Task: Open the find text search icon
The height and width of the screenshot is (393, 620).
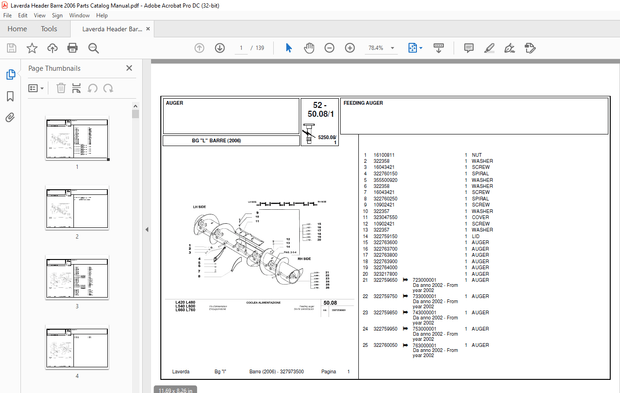Action: pos(93,48)
